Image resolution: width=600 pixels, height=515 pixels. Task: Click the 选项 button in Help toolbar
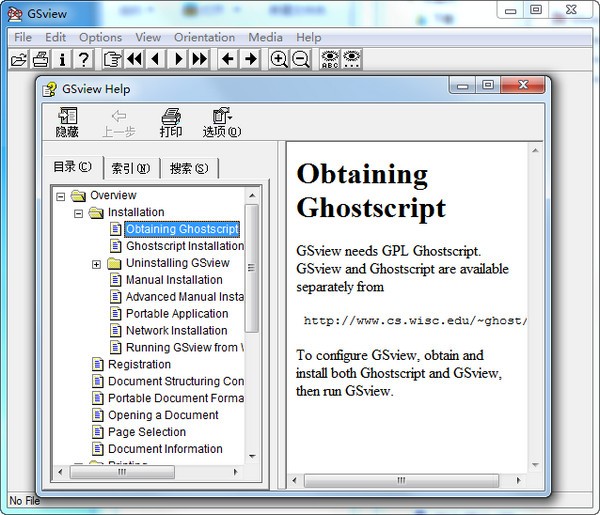click(221, 123)
